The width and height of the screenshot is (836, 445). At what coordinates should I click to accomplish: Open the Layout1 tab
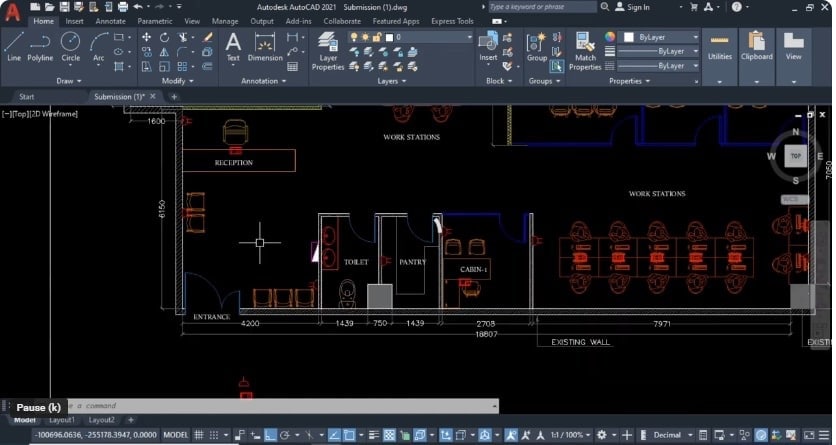coord(62,420)
